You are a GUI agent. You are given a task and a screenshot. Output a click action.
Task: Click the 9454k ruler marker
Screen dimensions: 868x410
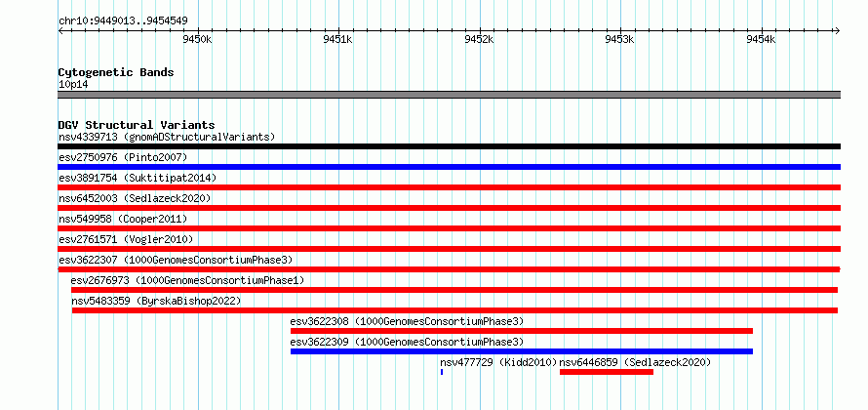[x=761, y=39]
